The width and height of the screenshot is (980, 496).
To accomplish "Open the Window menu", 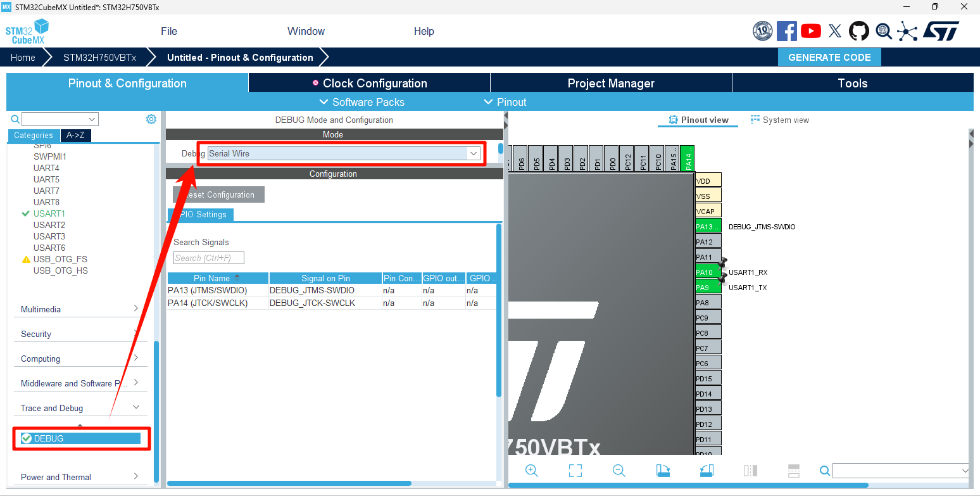I will [x=306, y=32].
